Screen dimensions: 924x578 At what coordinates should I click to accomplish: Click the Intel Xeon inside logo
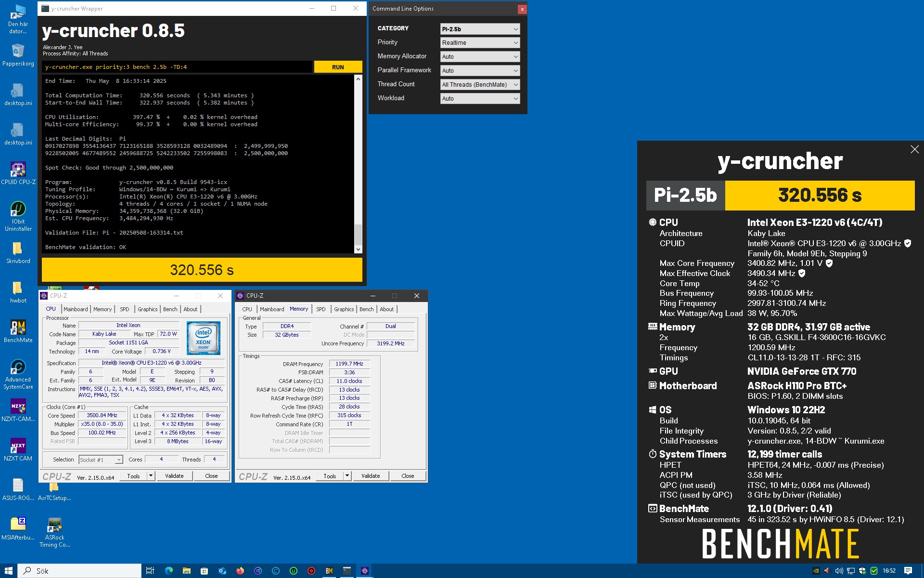(x=203, y=338)
